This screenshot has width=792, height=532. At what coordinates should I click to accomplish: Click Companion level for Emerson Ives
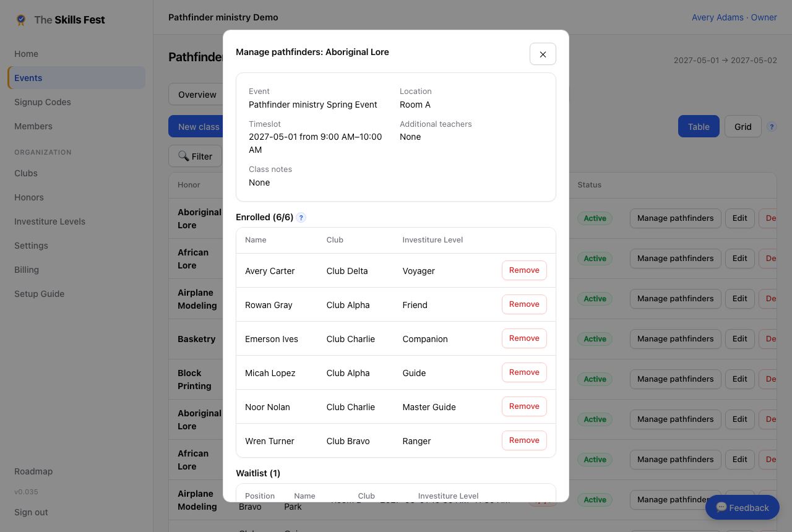[425, 339]
